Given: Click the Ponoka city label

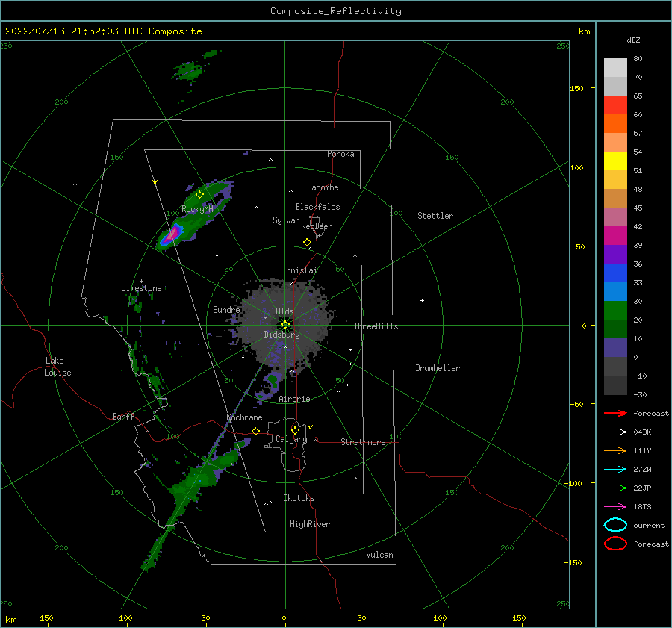Looking at the screenshot, I should tap(340, 154).
